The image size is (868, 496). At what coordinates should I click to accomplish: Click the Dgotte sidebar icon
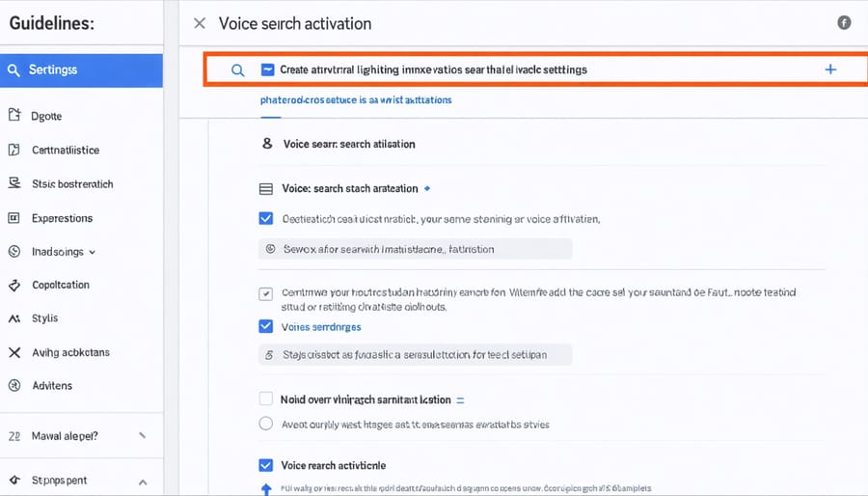coord(14,115)
